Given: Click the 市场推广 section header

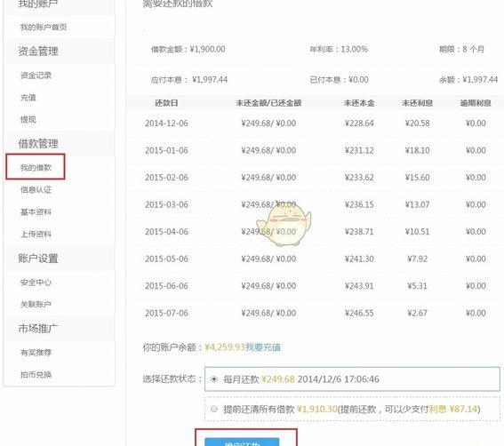Looking at the screenshot, I should tap(38, 328).
